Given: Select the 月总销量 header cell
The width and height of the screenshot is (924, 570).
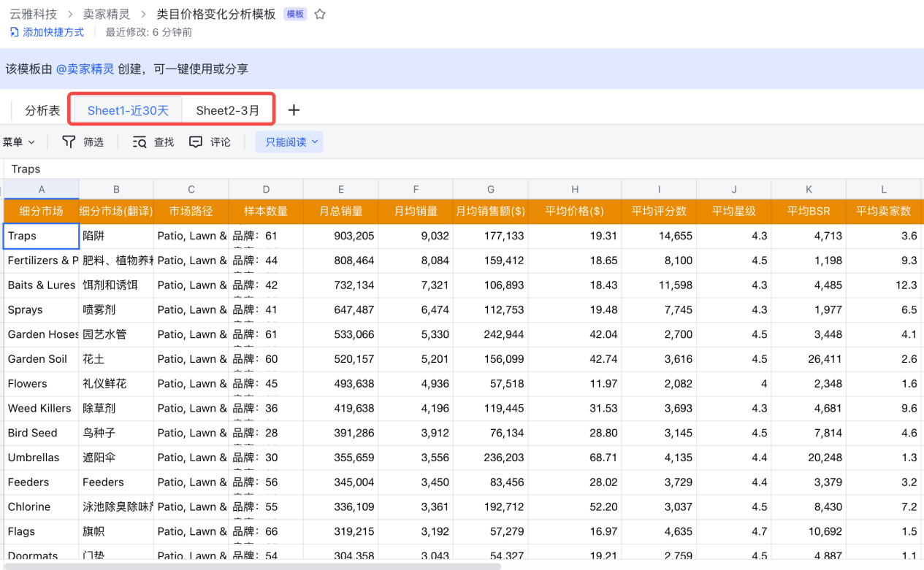Looking at the screenshot, I should (x=341, y=212).
